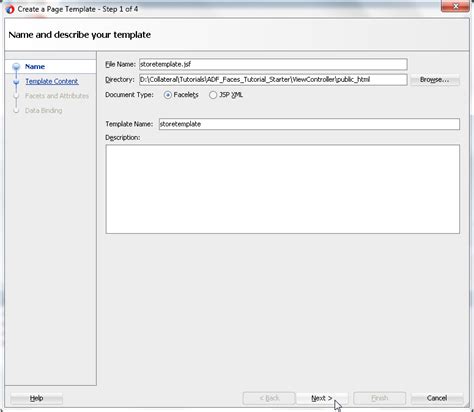The width and height of the screenshot is (474, 412).
Task: Click the Data Binding step
Action: 44,111
